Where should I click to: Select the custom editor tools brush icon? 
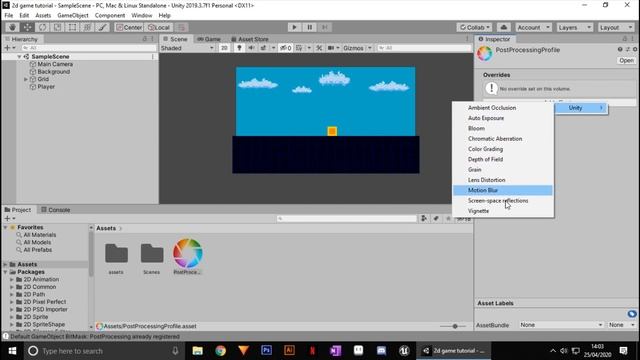[102, 27]
